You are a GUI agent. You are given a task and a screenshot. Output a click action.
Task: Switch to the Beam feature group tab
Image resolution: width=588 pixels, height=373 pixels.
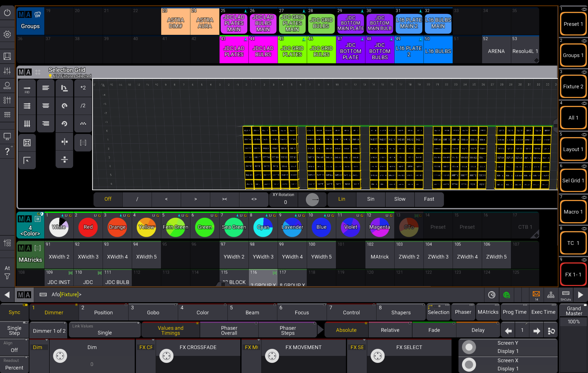[x=252, y=312]
